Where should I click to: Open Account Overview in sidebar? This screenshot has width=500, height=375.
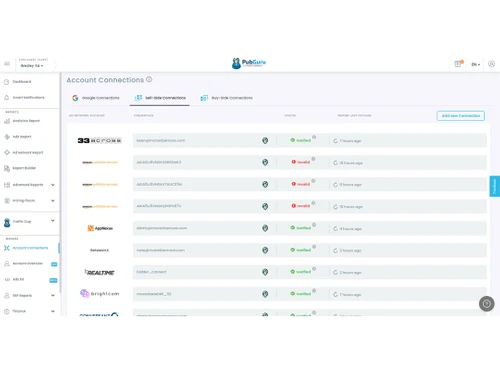click(x=27, y=264)
